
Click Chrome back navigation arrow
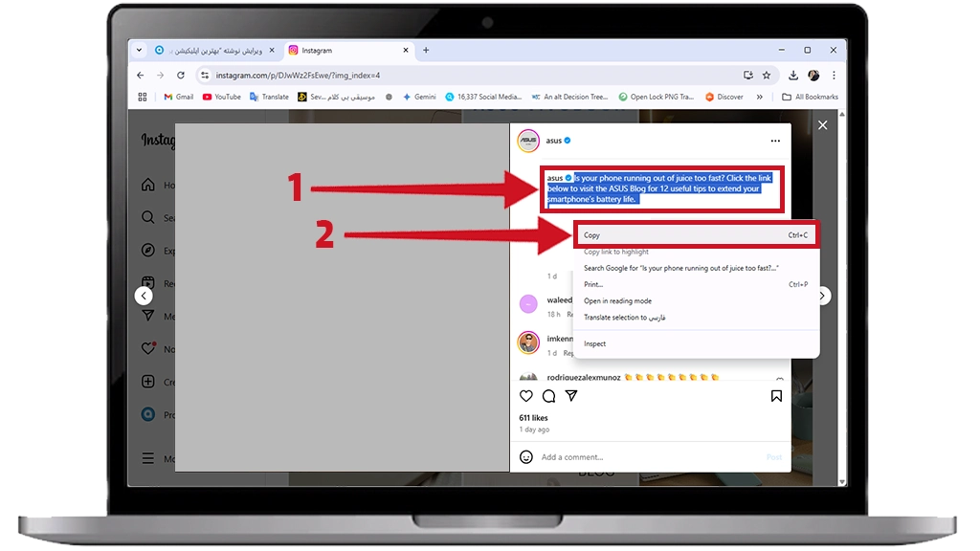140,76
